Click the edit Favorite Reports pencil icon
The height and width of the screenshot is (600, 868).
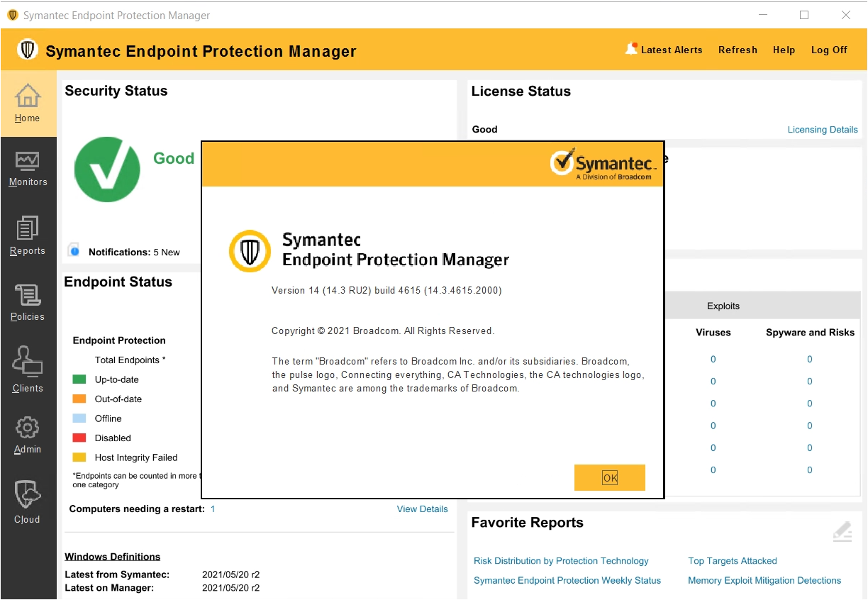click(x=842, y=532)
